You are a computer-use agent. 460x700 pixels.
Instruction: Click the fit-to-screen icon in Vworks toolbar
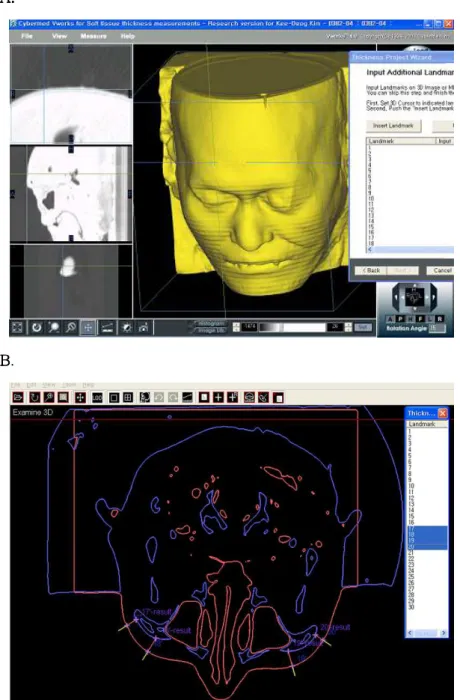[x=17, y=328]
